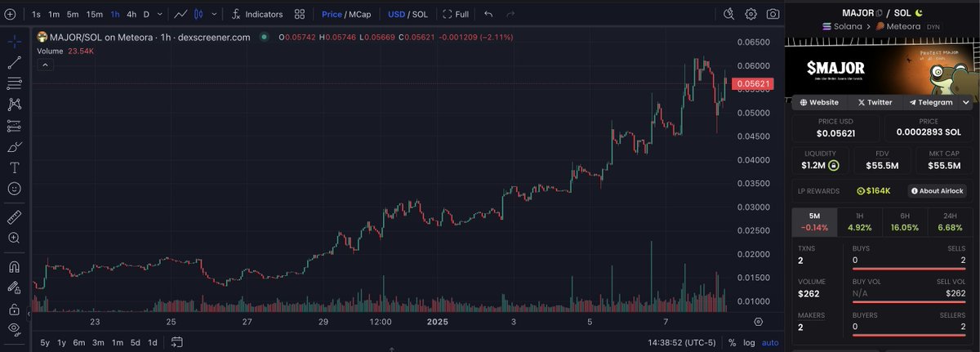Click the About Airlock button
Screen dimensions: 980x352
click(936, 191)
